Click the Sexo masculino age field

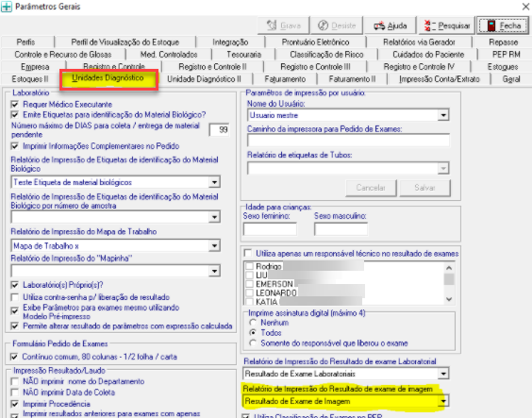click(341, 229)
